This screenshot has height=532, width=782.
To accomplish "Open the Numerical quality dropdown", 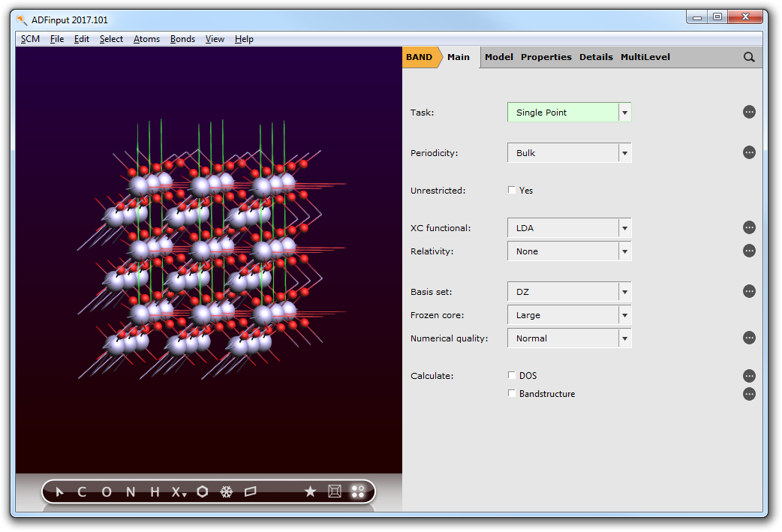I will point(569,338).
